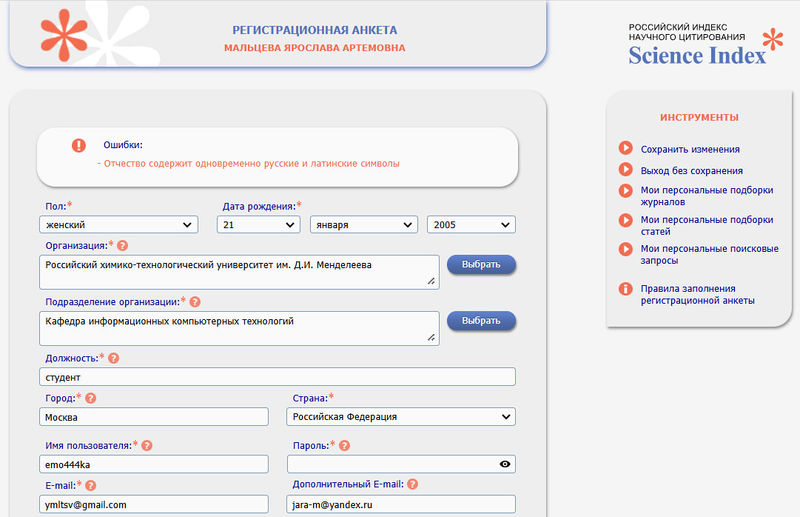This screenshot has height=517, width=800.
Task: Click help icon next to Организация label
Action: [123, 245]
